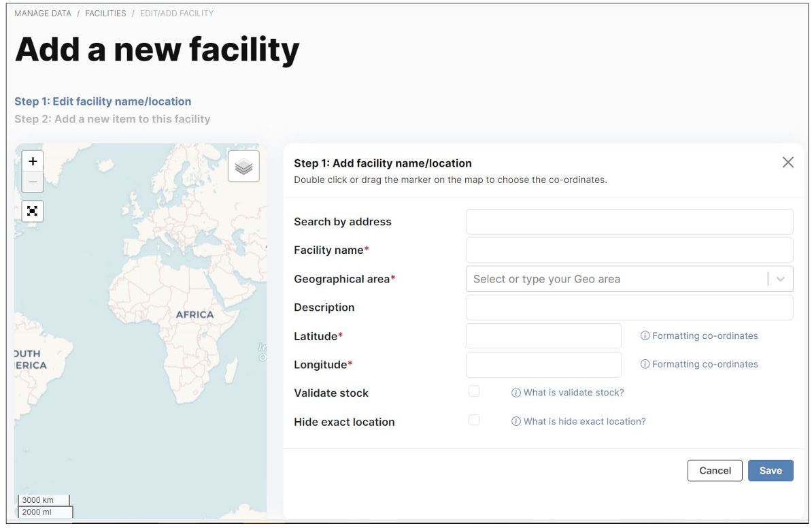Click the info icon for validate stock

(x=515, y=393)
